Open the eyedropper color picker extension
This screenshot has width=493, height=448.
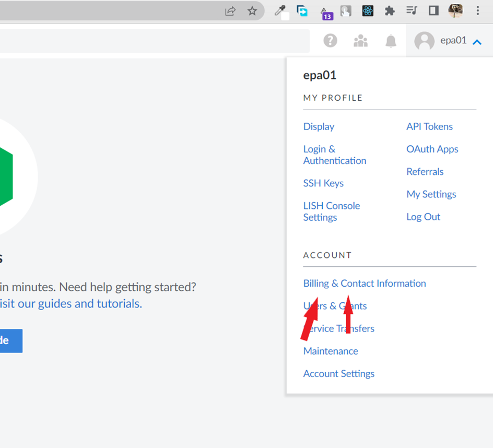click(281, 11)
